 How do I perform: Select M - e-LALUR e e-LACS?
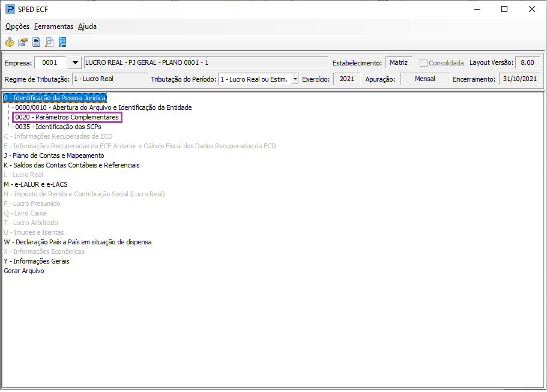click(x=35, y=184)
